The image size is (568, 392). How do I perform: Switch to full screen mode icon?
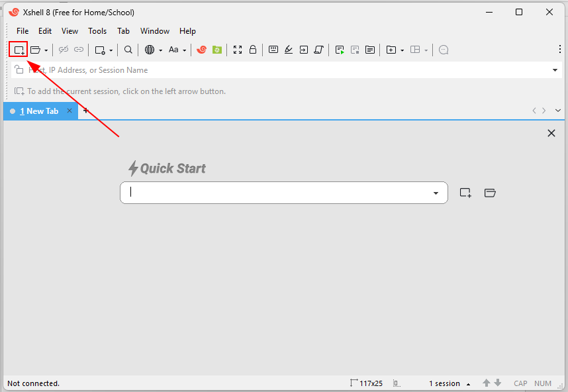click(x=238, y=50)
